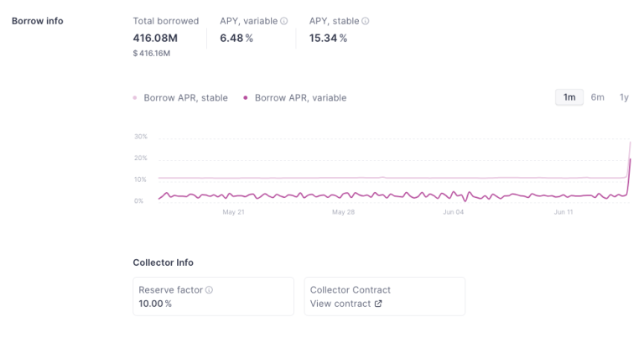
Task: Click the Jun 04 date on chart axis
Action: (454, 212)
